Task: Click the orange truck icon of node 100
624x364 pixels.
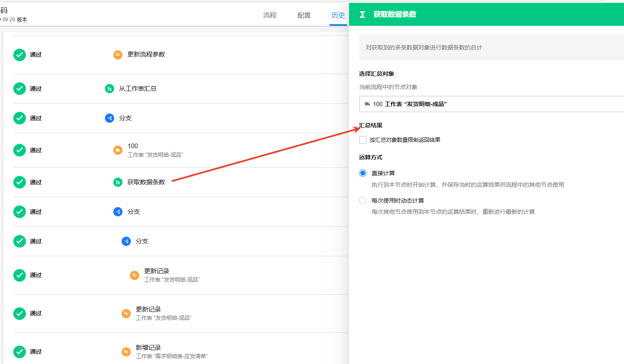Action: [118, 150]
